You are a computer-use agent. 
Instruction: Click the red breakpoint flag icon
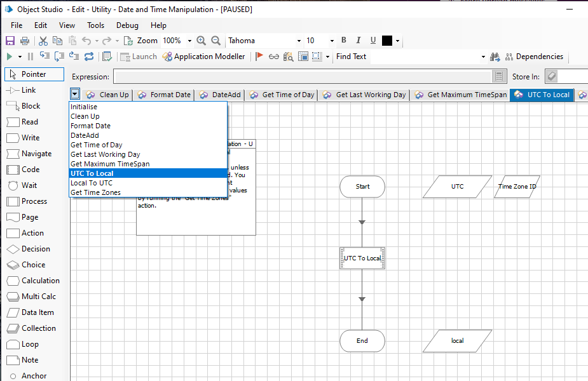coord(259,57)
